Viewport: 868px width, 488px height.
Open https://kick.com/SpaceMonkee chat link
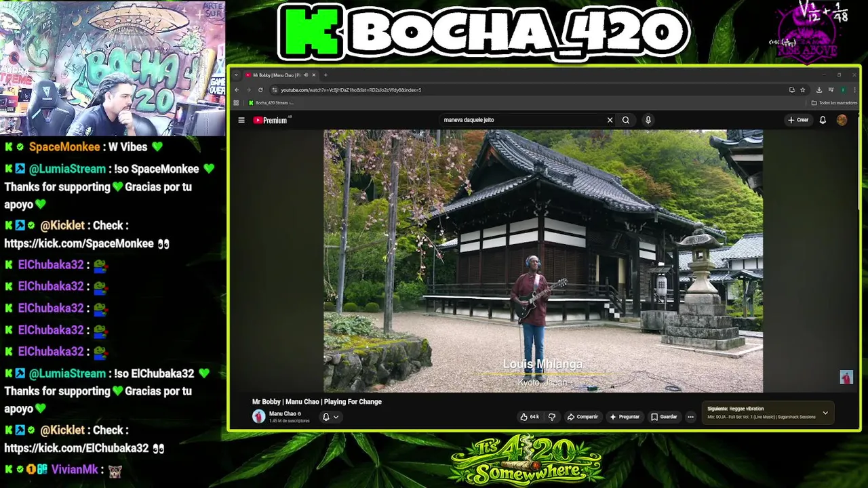coord(78,243)
